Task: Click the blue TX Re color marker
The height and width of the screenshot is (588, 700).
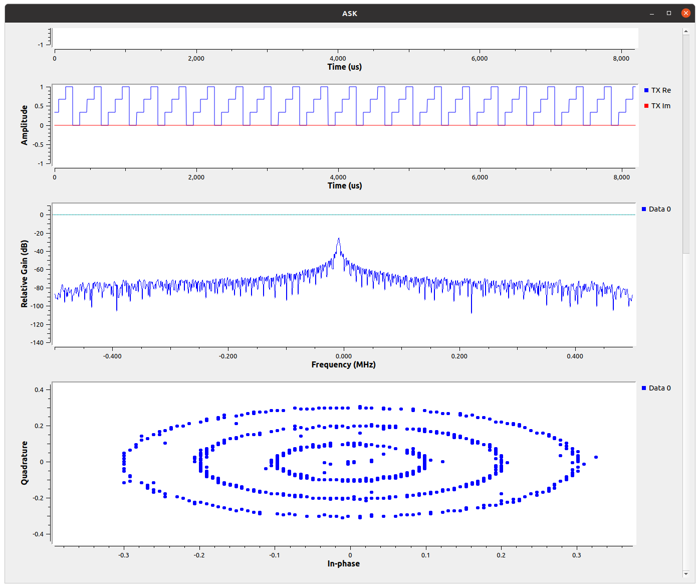Action: tap(646, 90)
